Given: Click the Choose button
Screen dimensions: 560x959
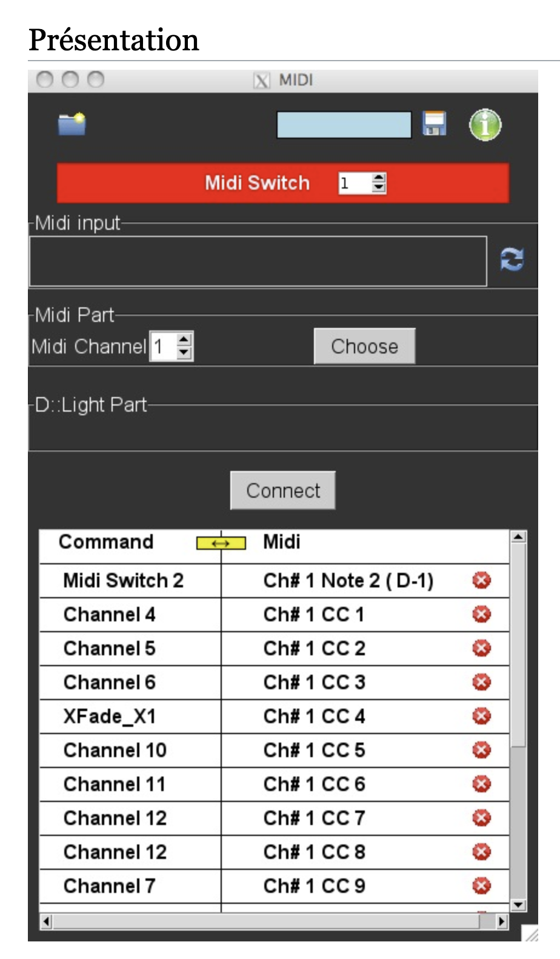Looking at the screenshot, I should click(364, 346).
